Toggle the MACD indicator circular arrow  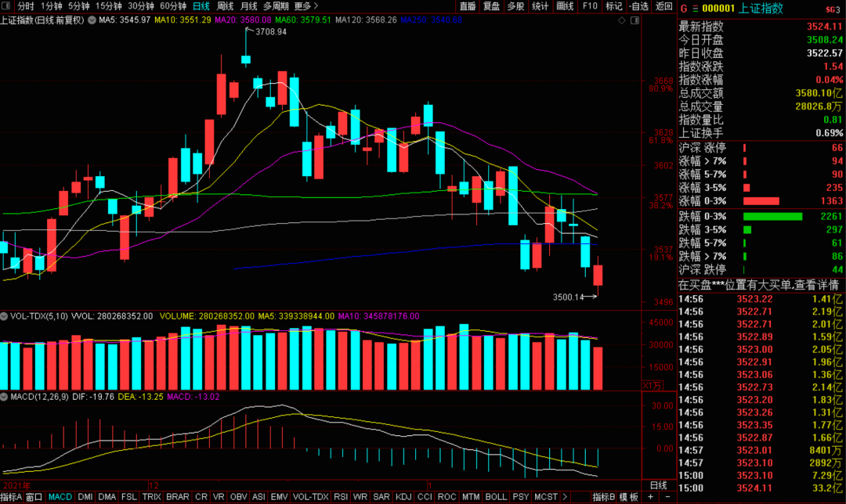[x=5, y=397]
